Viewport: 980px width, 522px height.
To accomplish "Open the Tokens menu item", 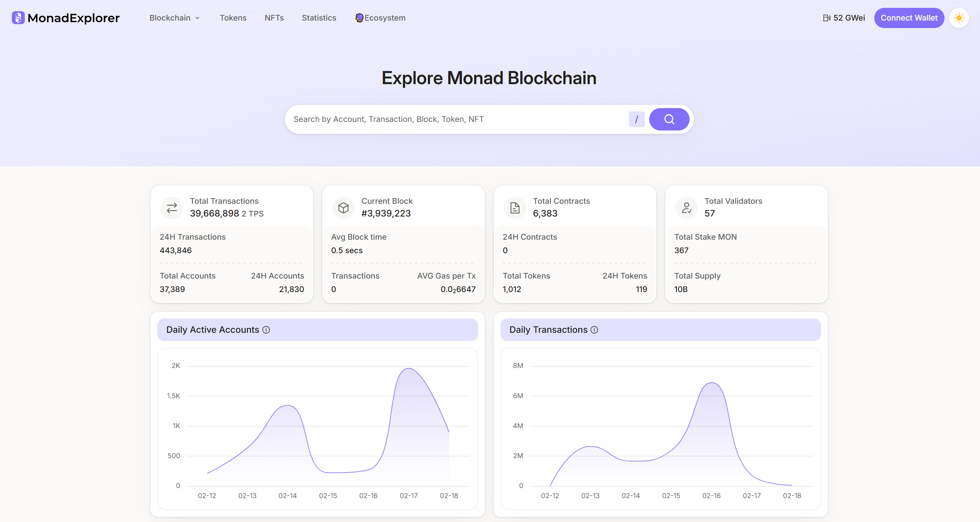I will (233, 18).
